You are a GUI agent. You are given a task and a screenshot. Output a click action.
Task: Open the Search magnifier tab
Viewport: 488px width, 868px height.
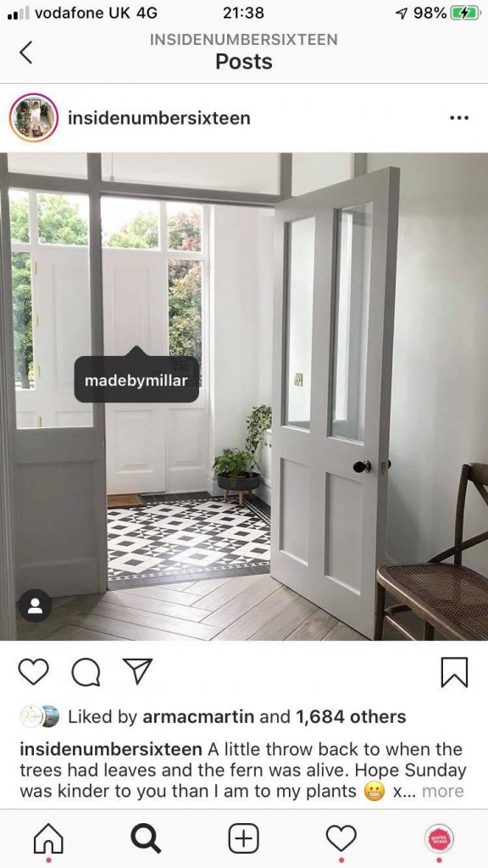pyautogui.click(x=146, y=838)
